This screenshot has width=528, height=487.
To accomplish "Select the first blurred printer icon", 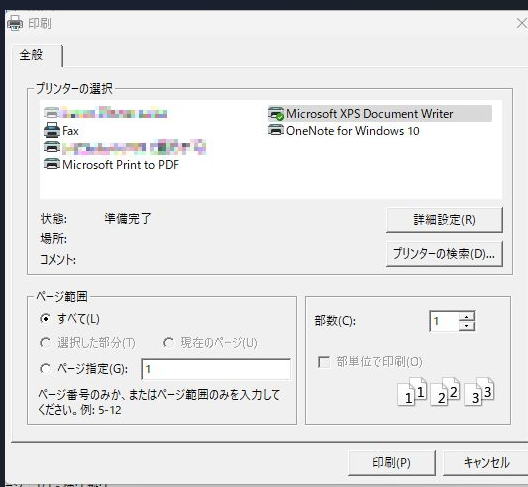I will (52, 112).
